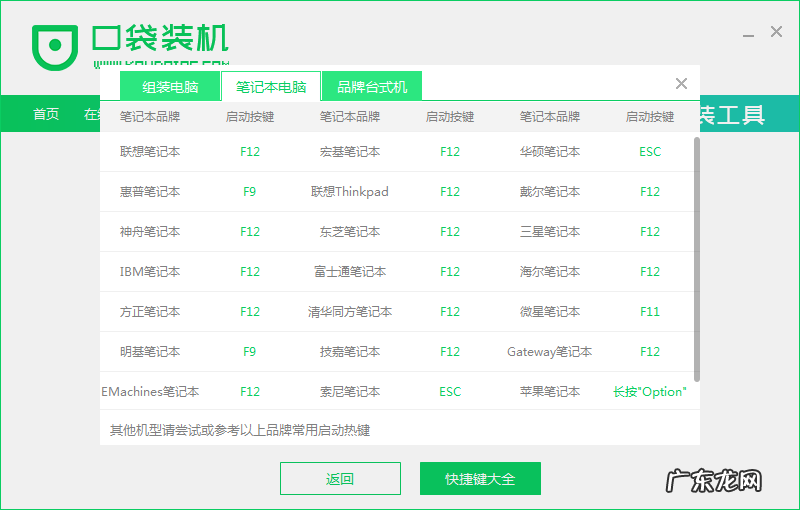Go to 首页 in navigation bar

tap(46, 114)
